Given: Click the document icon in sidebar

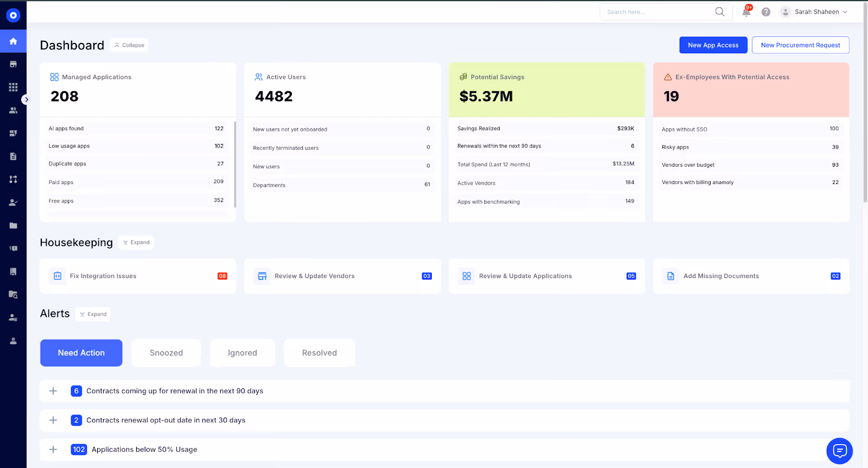Looking at the screenshot, I should tap(13, 156).
